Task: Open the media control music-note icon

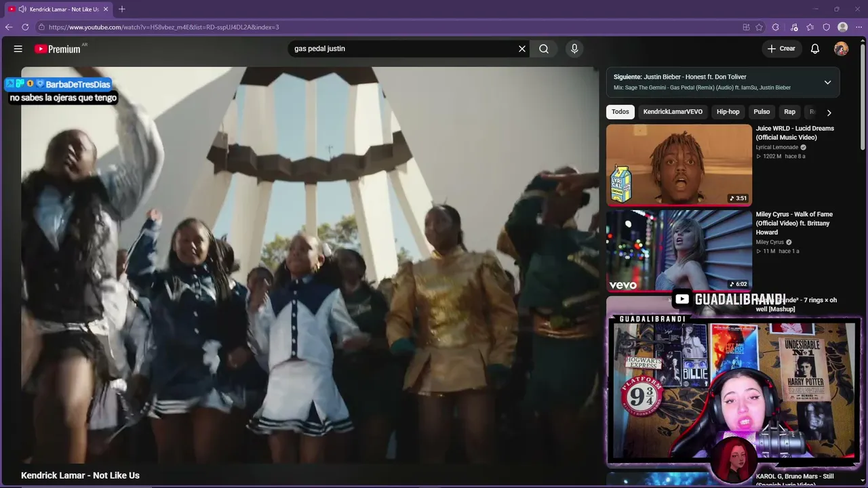Action: tap(794, 27)
